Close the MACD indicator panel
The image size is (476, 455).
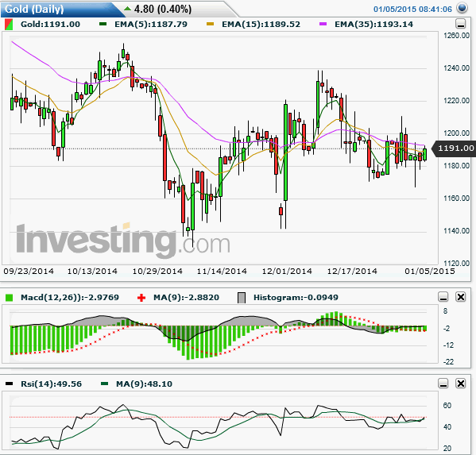click(461, 297)
